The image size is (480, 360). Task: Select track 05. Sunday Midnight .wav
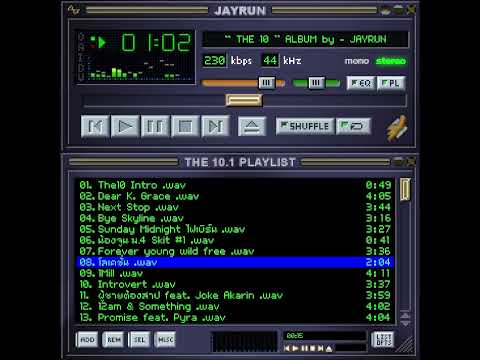(235, 229)
